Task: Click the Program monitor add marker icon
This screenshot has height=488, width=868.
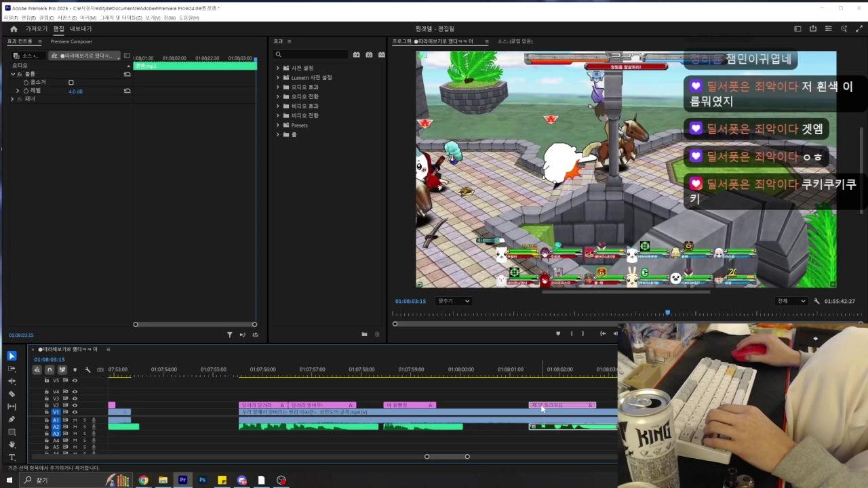Action: (x=558, y=333)
